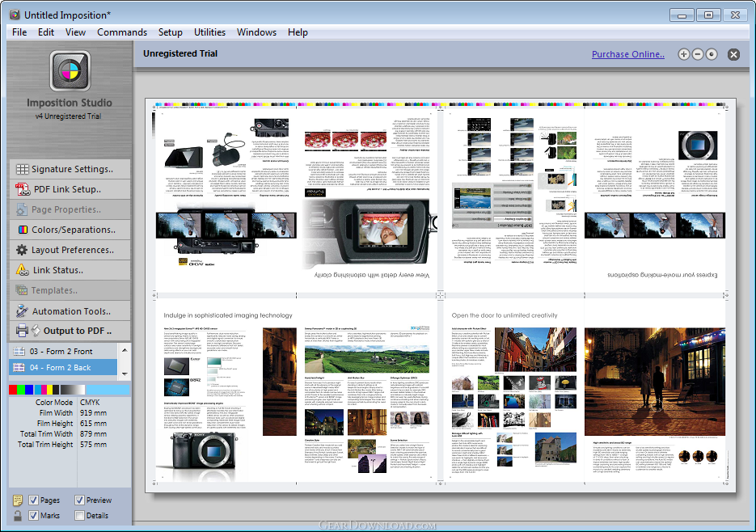This screenshot has width=756, height=532.
Task: Click the Output to PDF button
Action: pyautogui.click(x=70, y=331)
